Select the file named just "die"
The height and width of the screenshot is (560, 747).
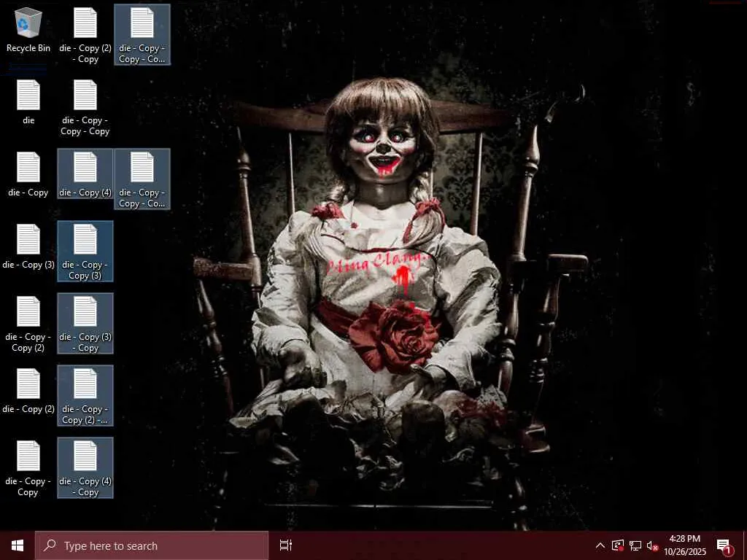coord(28,102)
